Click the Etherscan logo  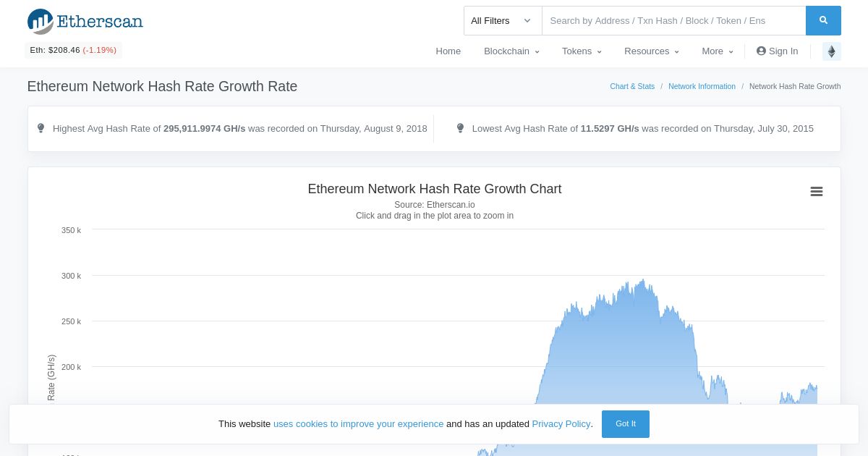[85, 22]
